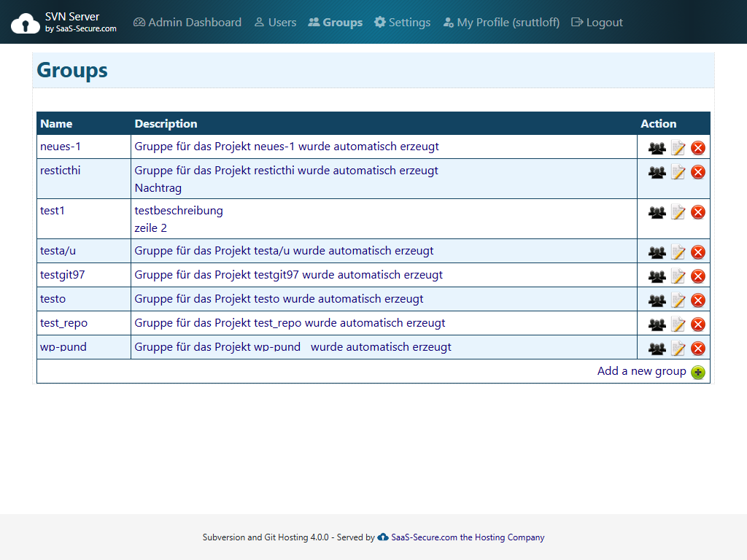Screen dimensions: 747x560
Task: Open My Profile (sruttloff)
Action: click(x=501, y=23)
